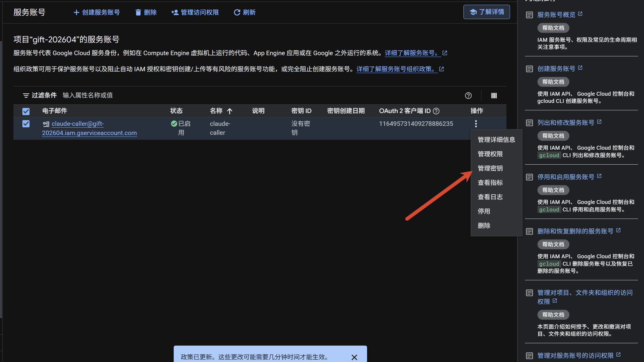Image resolution: width=644 pixels, height=362 pixels.
Task: Click the 已启用 status cell
Action: coord(181,128)
